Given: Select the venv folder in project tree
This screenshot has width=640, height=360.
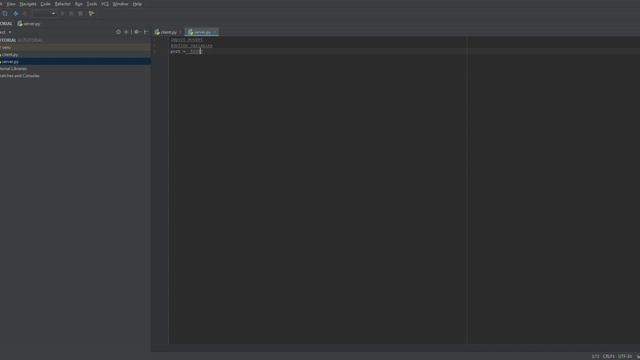Looking at the screenshot, I should (76, 47).
